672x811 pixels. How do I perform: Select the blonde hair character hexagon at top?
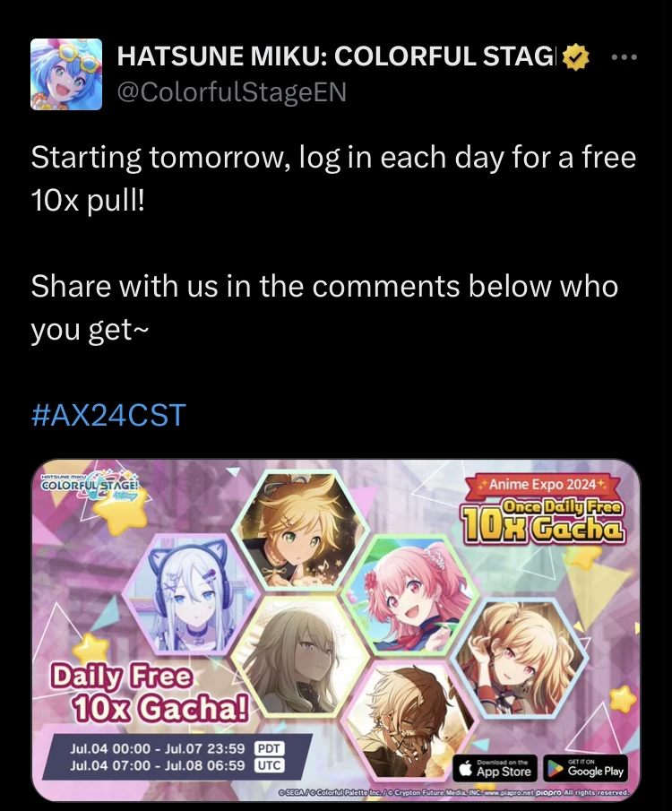coord(300,531)
